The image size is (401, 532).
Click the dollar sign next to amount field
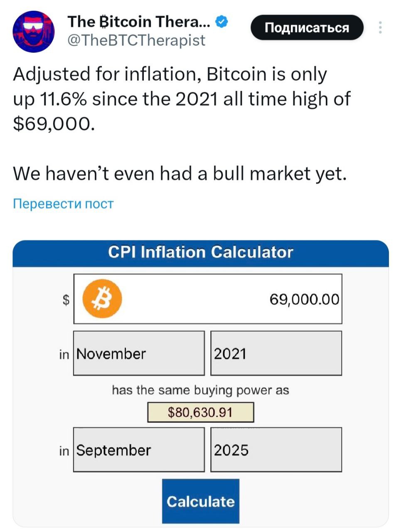(x=65, y=299)
